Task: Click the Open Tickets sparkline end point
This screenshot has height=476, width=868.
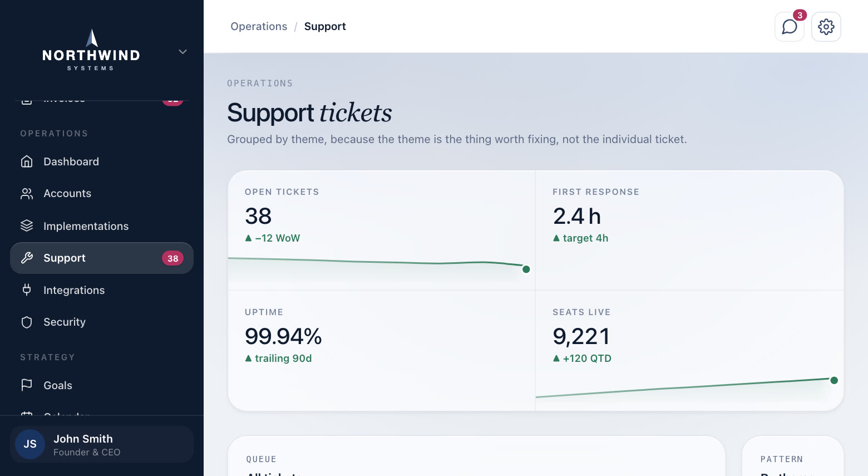Action: [x=526, y=269]
